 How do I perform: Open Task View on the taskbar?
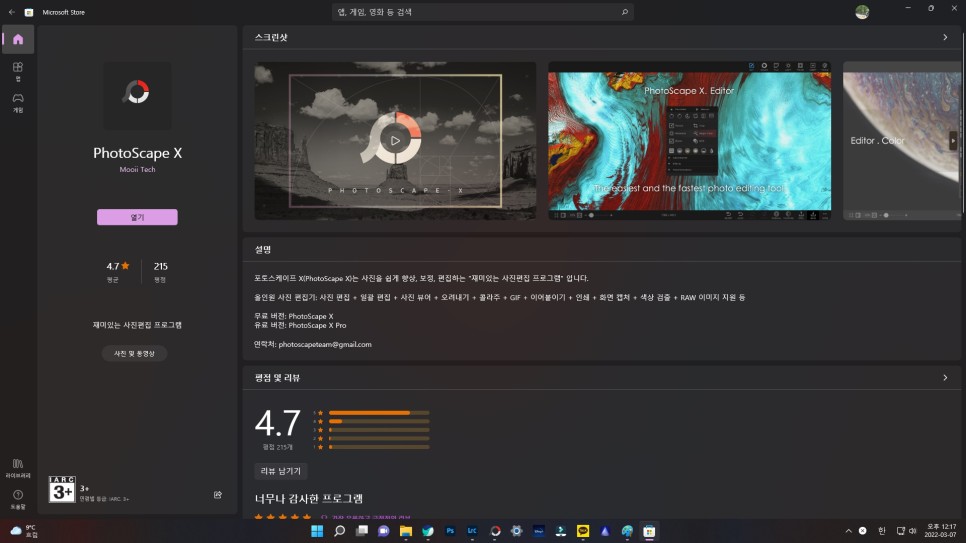362,531
